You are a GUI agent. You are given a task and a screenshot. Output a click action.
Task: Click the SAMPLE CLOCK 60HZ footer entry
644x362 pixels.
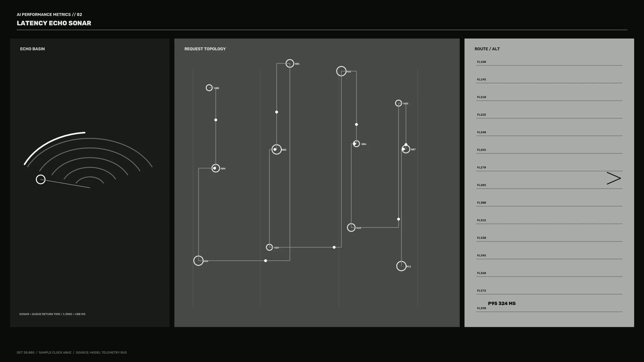tap(55, 353)
